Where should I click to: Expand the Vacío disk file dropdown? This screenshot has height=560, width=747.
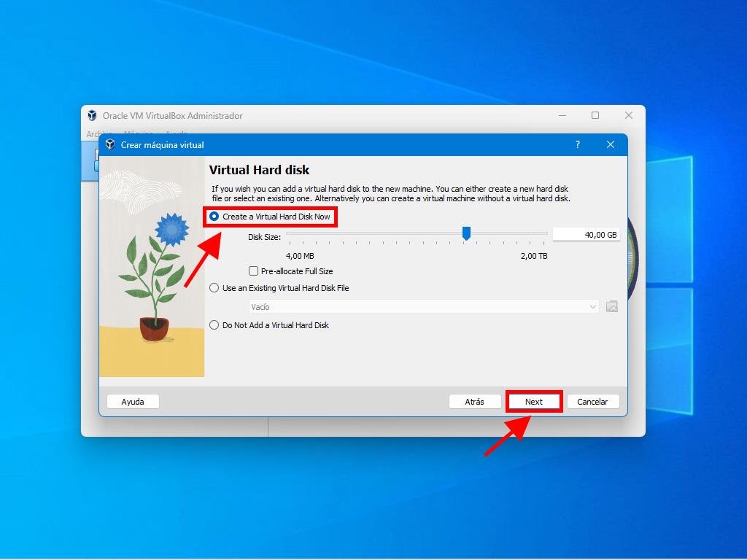point(424,307)
